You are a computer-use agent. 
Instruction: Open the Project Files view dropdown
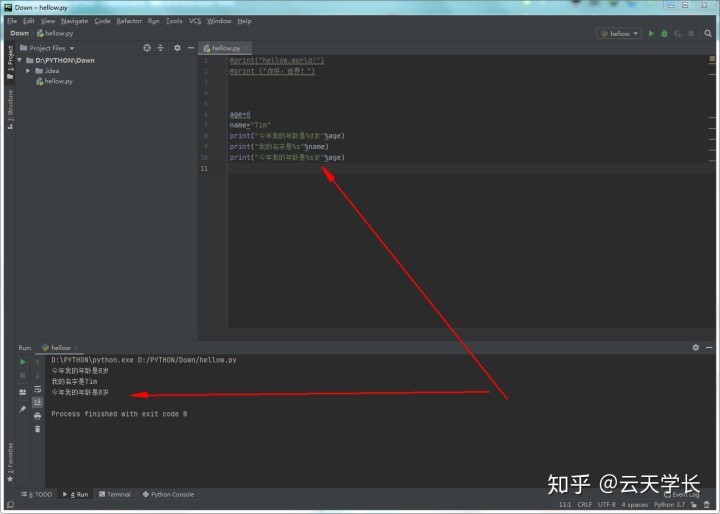tap(47, 48)
